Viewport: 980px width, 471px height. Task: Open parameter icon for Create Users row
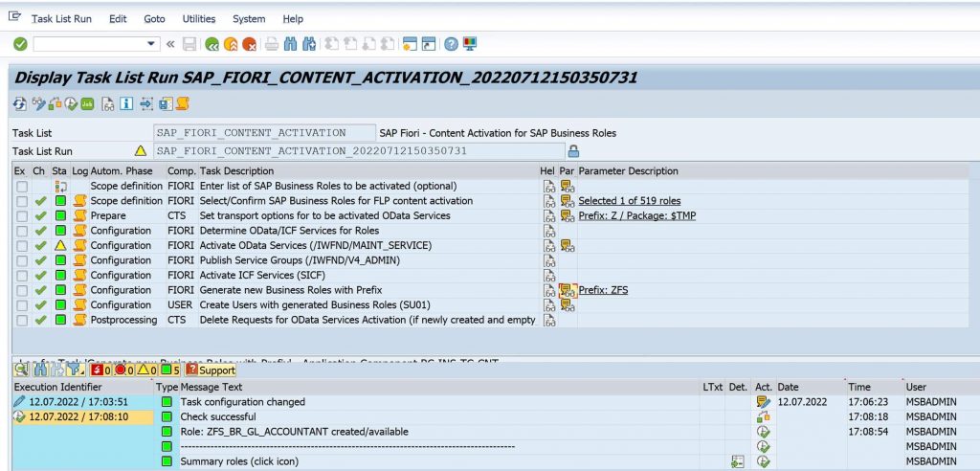[567, 305]
